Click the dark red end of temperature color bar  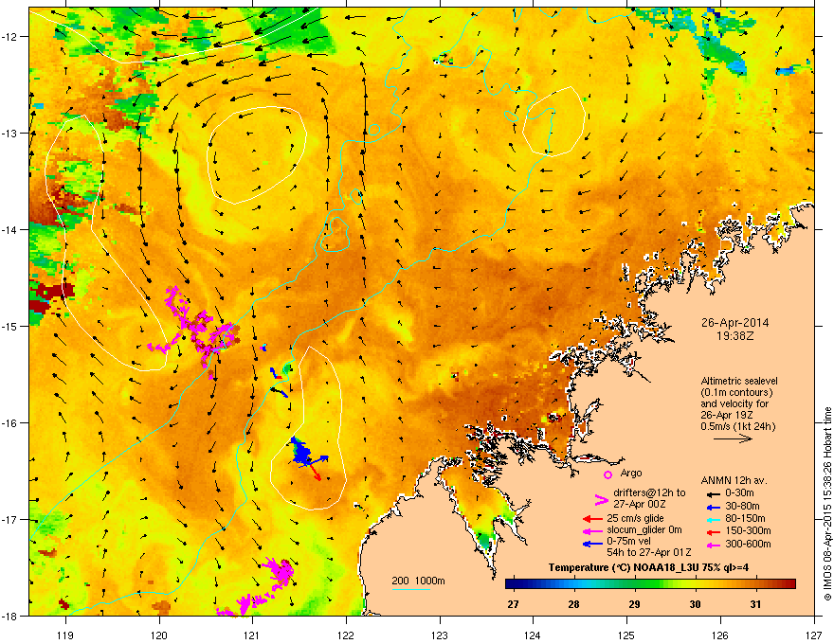(x=789, y=584)
